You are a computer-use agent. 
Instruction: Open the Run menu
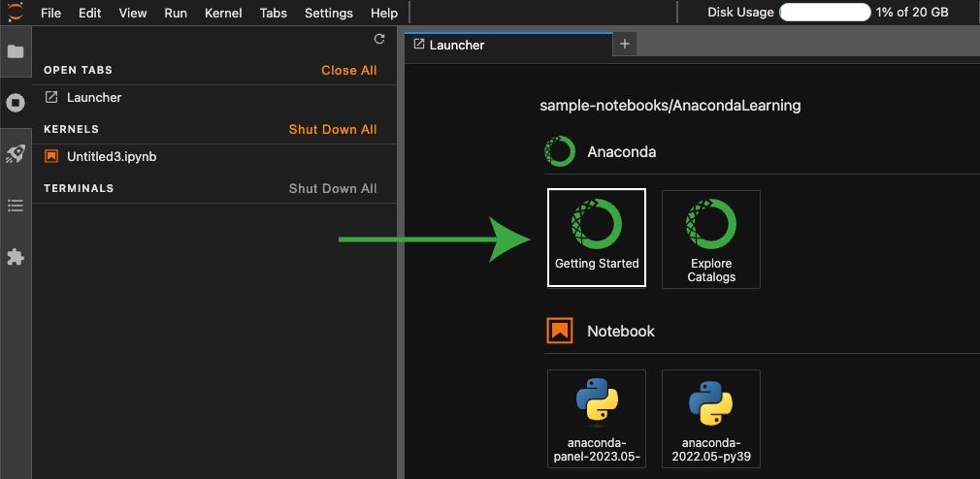pos(176,13)
